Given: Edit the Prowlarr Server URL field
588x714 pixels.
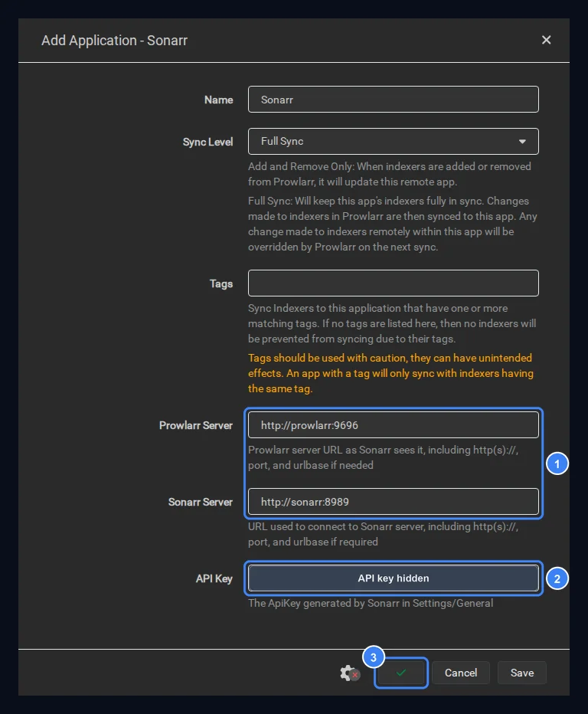Looking at the screenshot, I should [x=394, y=425].
